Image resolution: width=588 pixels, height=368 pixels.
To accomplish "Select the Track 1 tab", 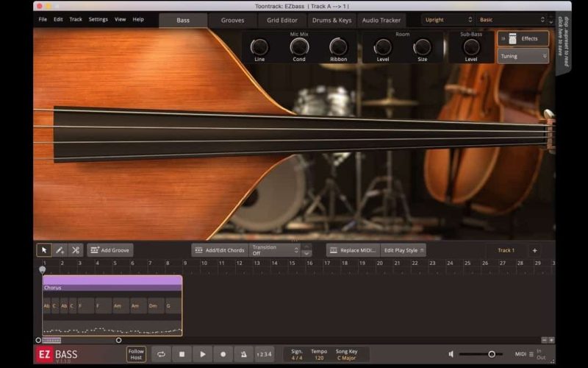I will point(506,250).
